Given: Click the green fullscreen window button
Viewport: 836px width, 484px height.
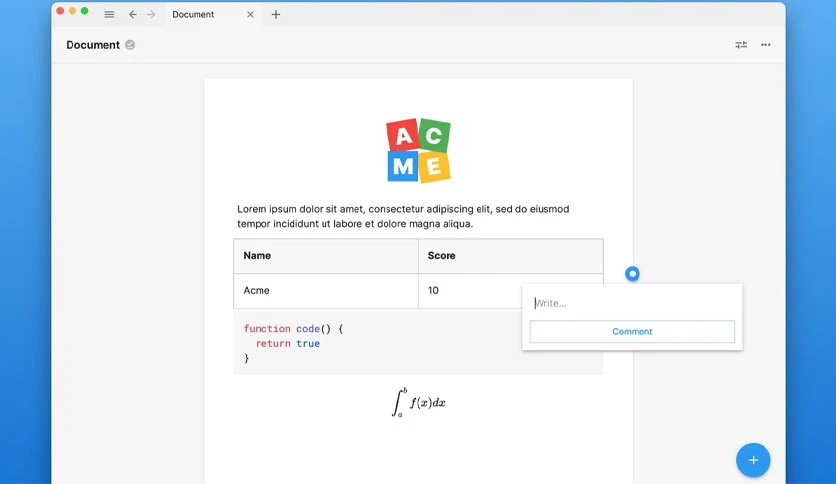Looking at the screenshot, I should point(84,11).
